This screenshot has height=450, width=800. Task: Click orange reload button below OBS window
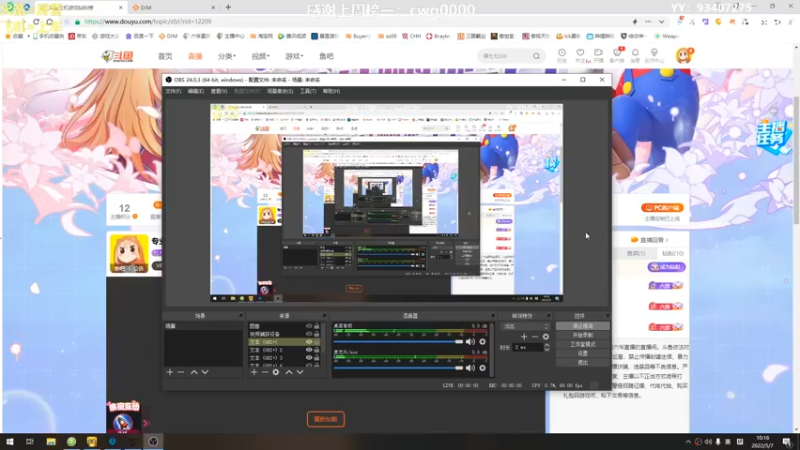tap(326, 419)
